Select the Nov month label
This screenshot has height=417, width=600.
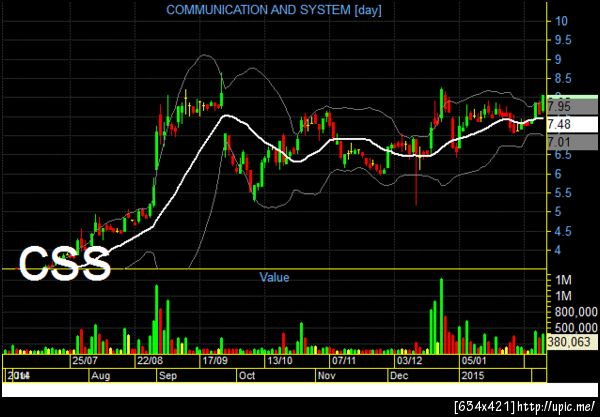(x=326, y=376)
